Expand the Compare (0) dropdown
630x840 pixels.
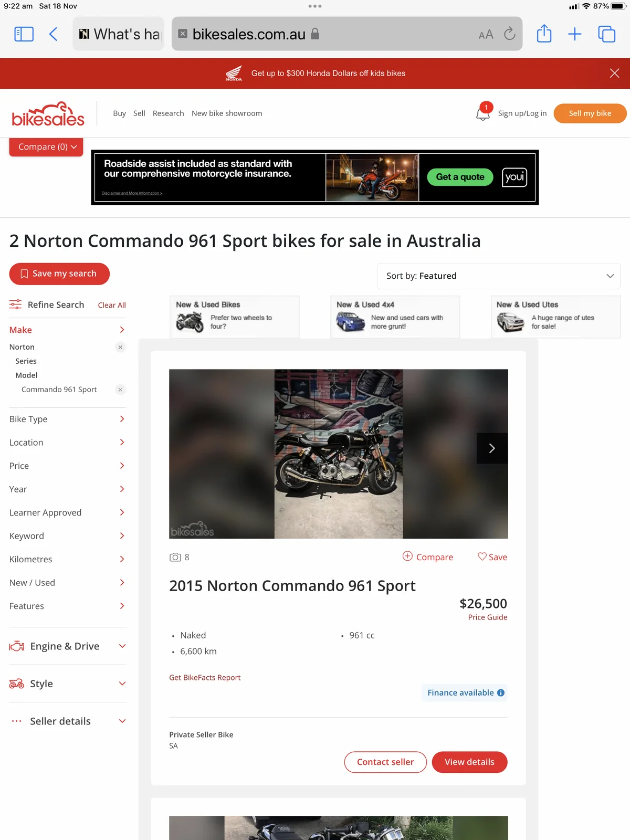pos(46,147)
